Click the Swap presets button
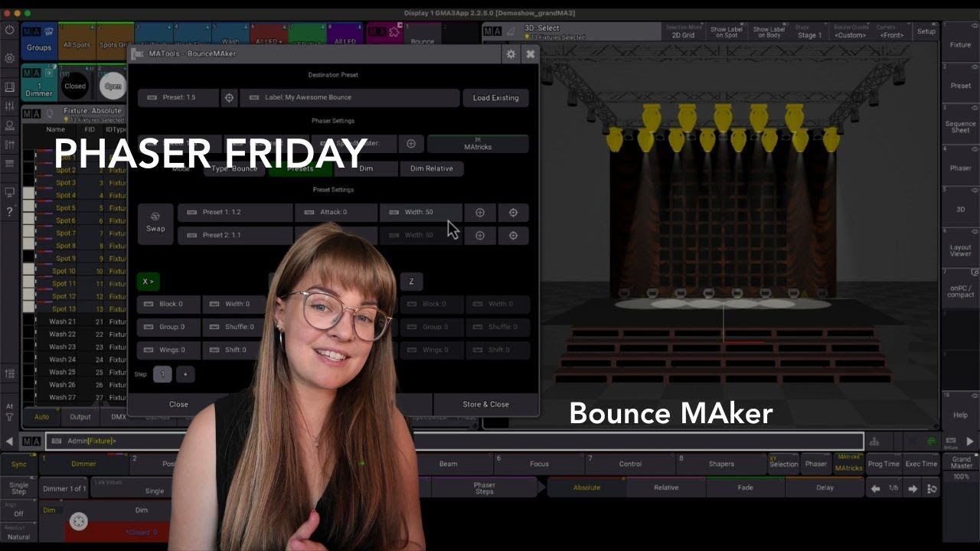 155,223
